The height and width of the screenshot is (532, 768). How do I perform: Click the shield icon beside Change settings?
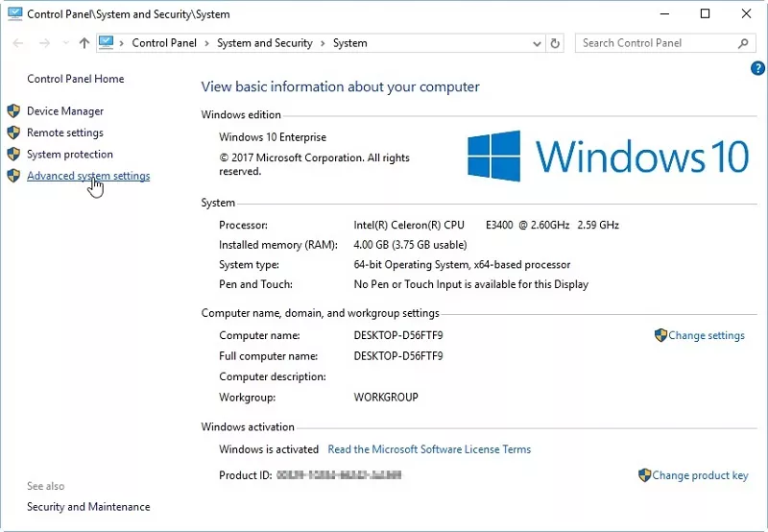pyautogui.click(x=660, y=336)
